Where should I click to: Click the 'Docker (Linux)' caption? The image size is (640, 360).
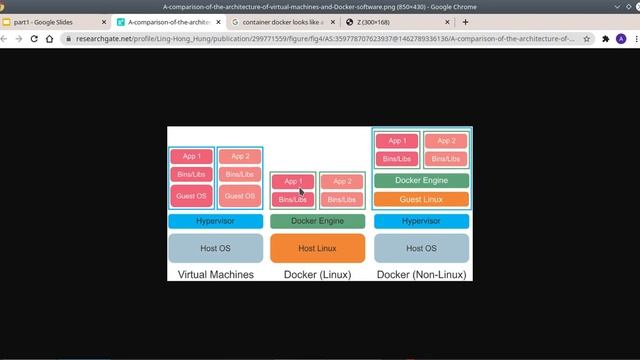[318, 274]
